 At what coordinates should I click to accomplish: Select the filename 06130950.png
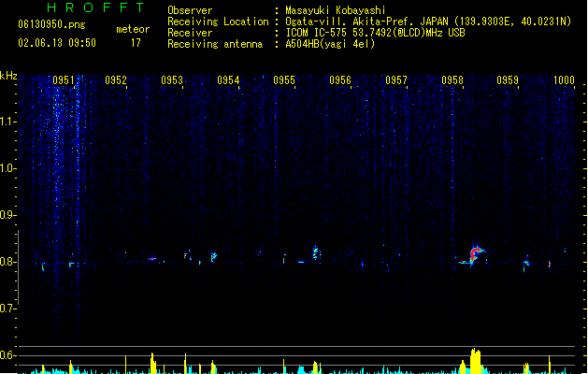point(51,24)
